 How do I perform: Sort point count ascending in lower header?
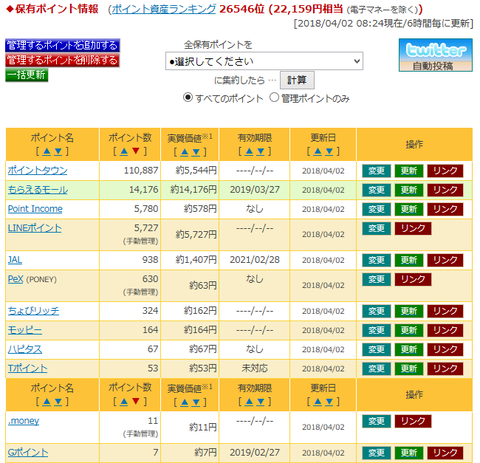click(124, 402)
